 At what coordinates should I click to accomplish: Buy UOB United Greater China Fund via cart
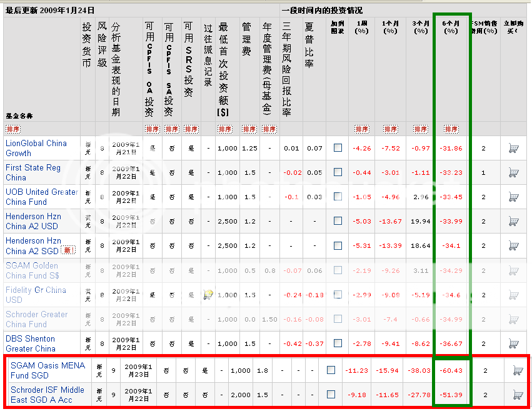coord(513,197)
